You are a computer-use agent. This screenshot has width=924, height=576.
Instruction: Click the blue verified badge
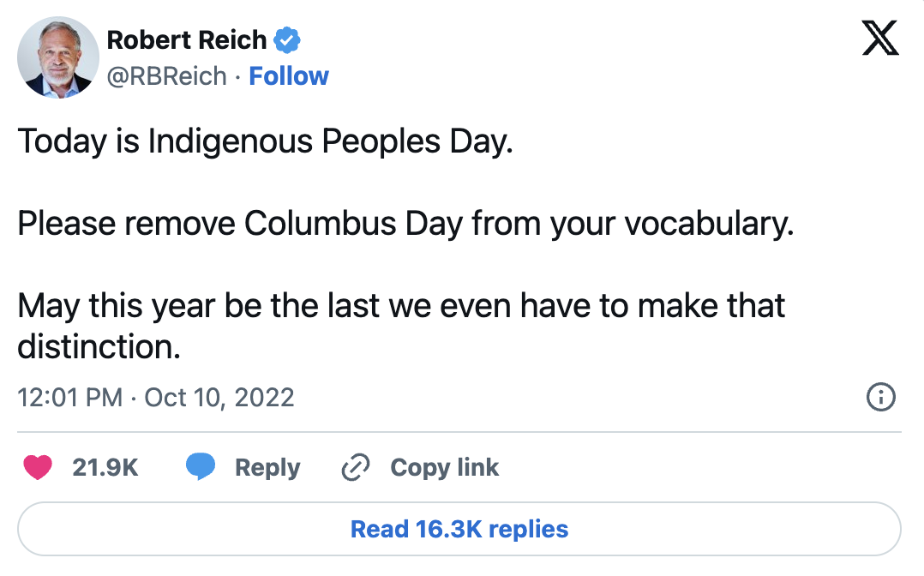pos(286,39)
